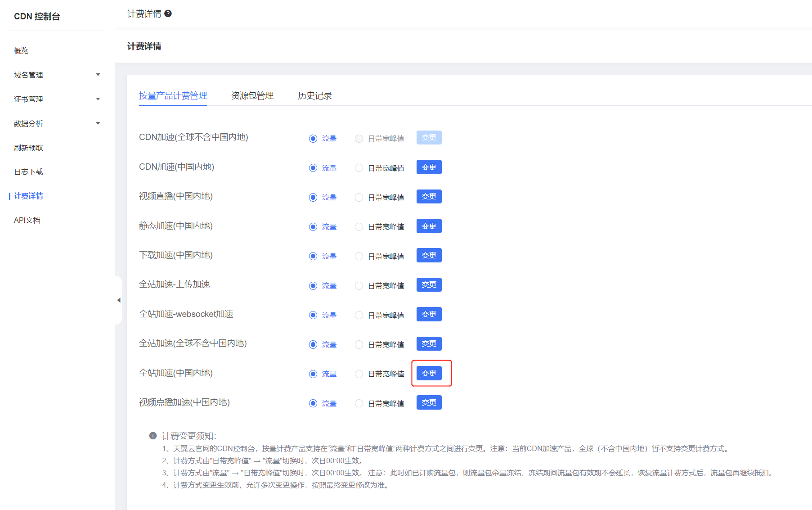Click 变更 for 全站加速(中国内地)
Screen dimensions: 812x510
click(429, 373)
